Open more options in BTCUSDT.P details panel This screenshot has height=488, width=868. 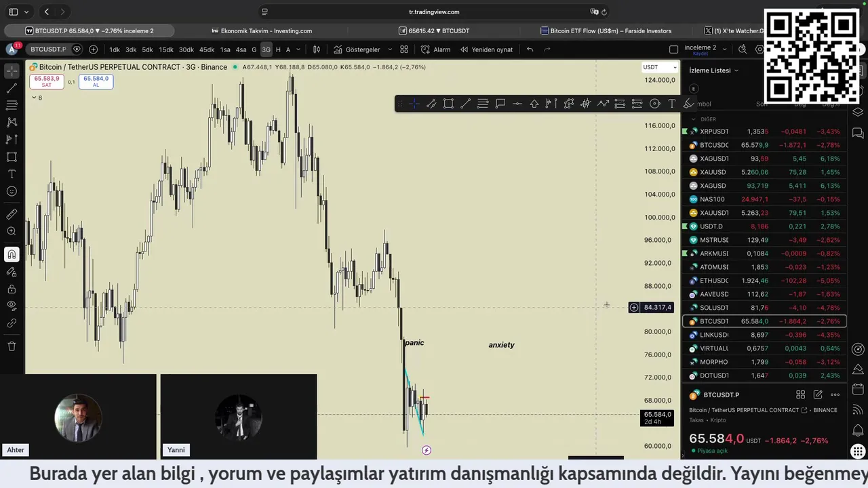coord(835,394)
